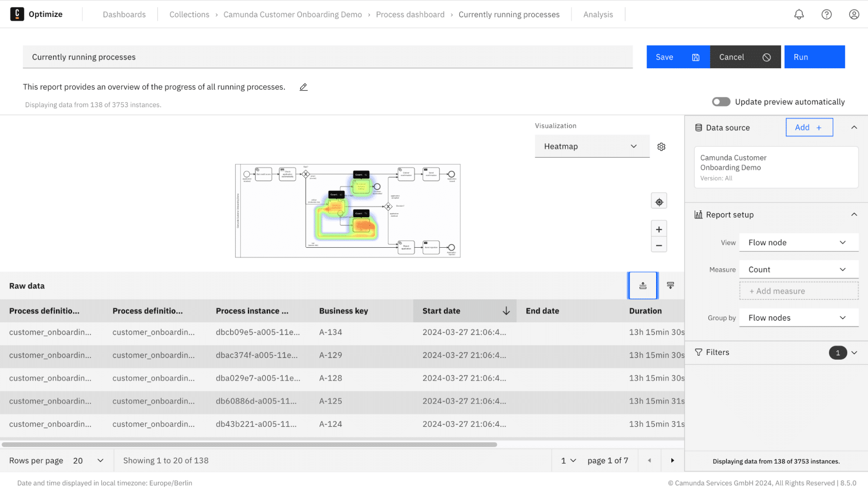
Task: Click the horizontal scrollbar of raw data table
Action: (x=249, y=444)
